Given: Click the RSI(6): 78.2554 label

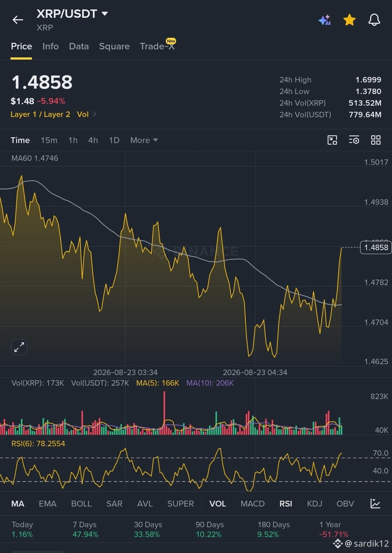Looking at the screenshot, I should pos(38,444).
